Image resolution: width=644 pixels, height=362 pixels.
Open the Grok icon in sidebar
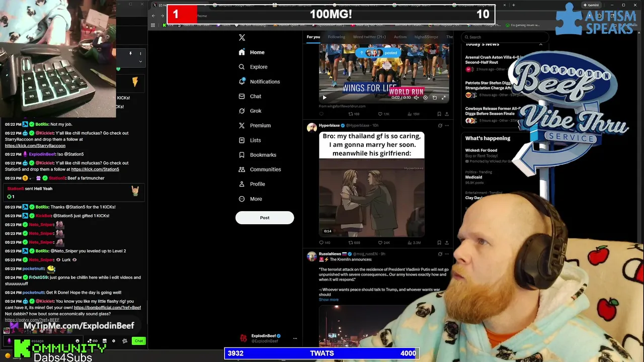click(x=242, y=111)
